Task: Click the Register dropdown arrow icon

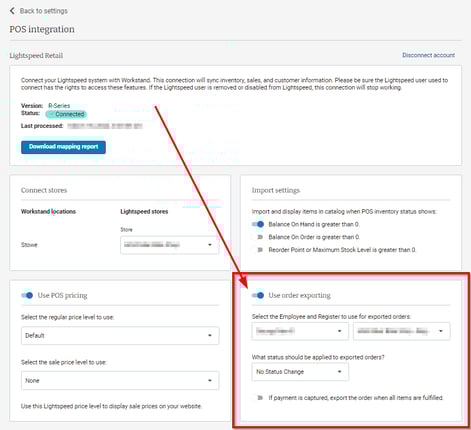Action: (441, 331)
